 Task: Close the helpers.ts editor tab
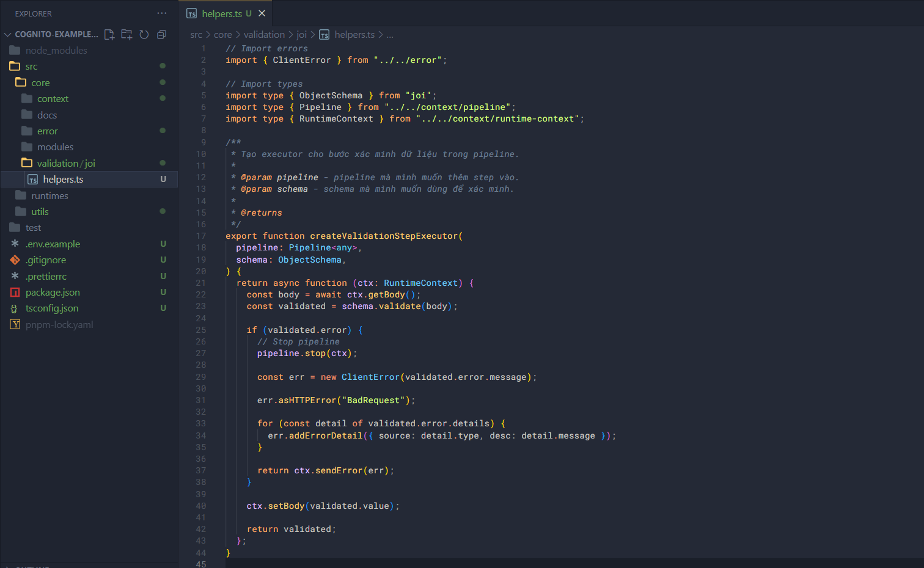click(262, 13)
